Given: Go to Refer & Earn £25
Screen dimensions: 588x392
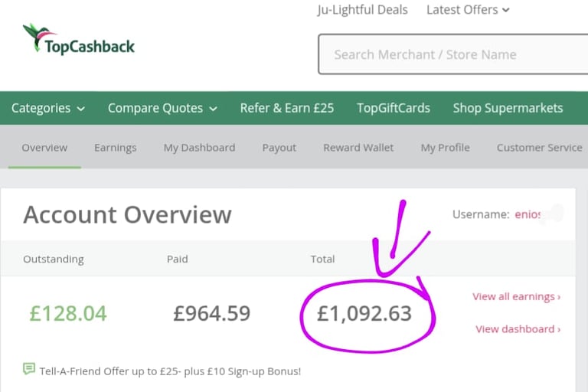Looking at the screenshot, I should pos(287,108).
